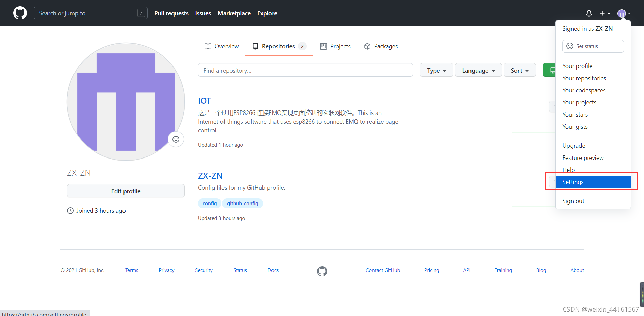Open the Blog footer link
644x316 pixels.
(x=541, y=270)
